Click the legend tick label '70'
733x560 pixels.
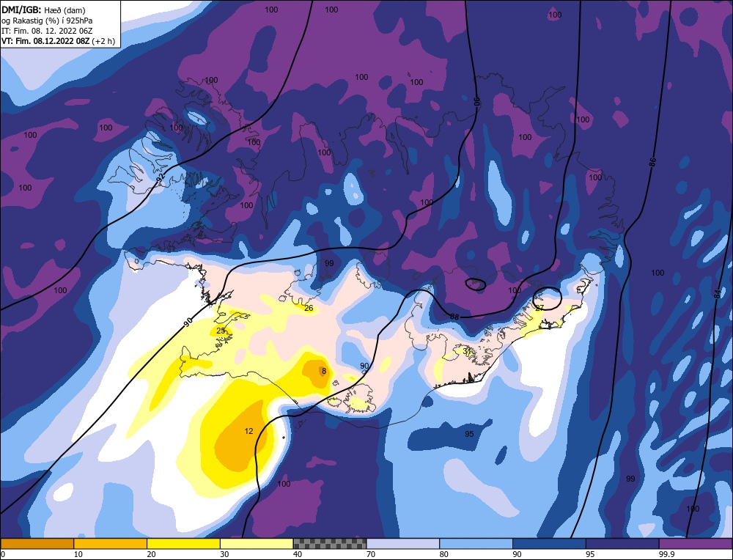point(371,554)
